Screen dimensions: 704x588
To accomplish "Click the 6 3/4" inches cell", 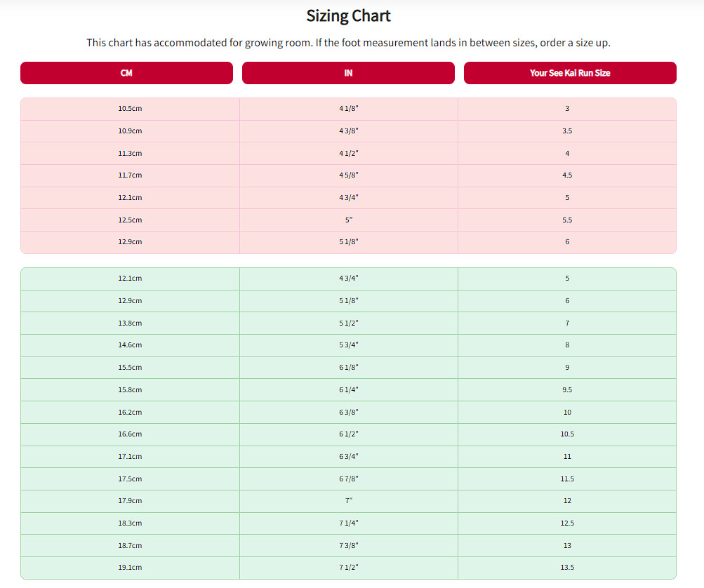I will [x=349, y=457].
